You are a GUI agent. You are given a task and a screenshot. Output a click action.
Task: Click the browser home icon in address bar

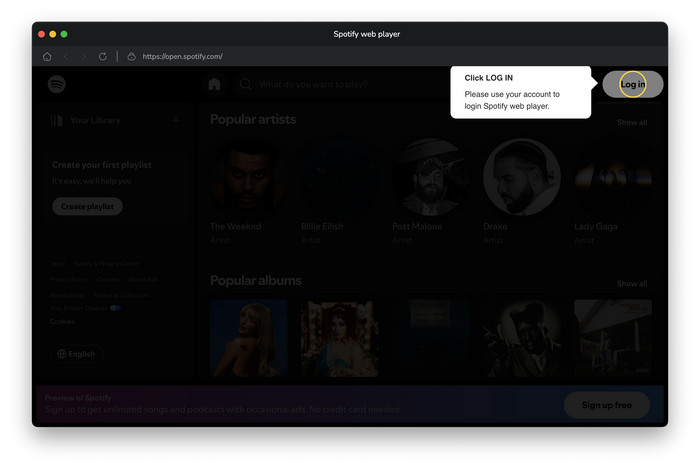tap(47, 57)
